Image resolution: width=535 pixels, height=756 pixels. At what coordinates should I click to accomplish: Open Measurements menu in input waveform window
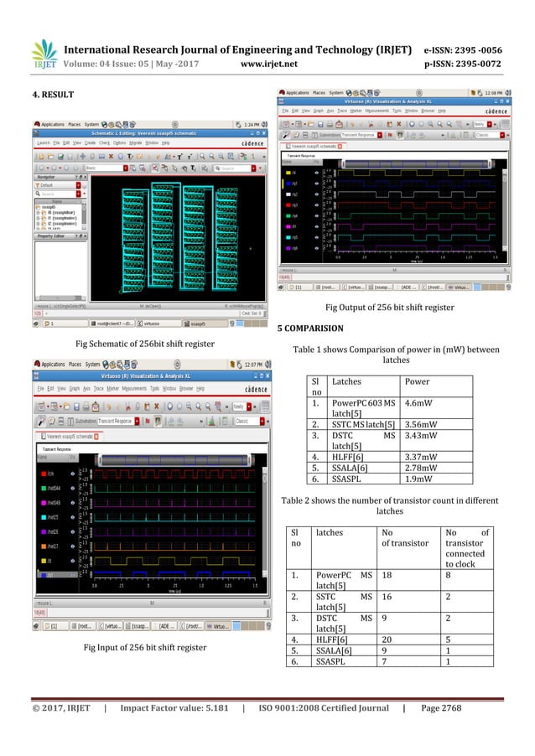[x=137, y=389]
